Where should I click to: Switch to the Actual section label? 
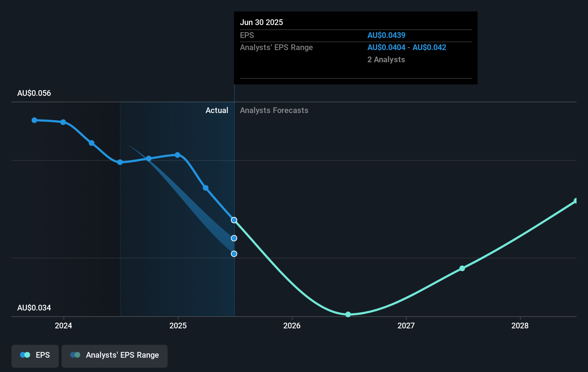tap(217, 110)
